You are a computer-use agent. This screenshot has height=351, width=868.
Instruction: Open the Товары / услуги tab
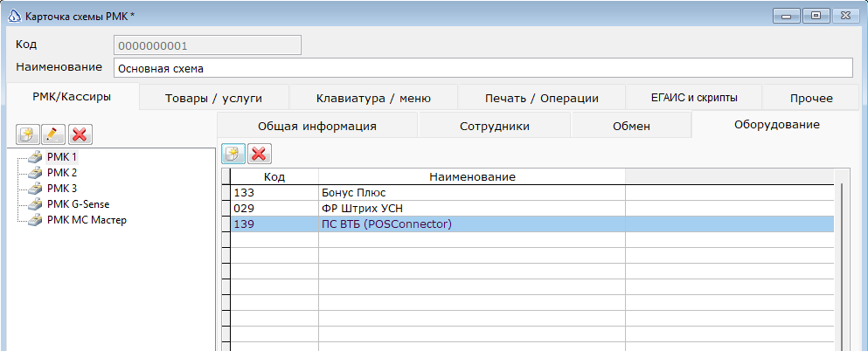pos(214,98)
